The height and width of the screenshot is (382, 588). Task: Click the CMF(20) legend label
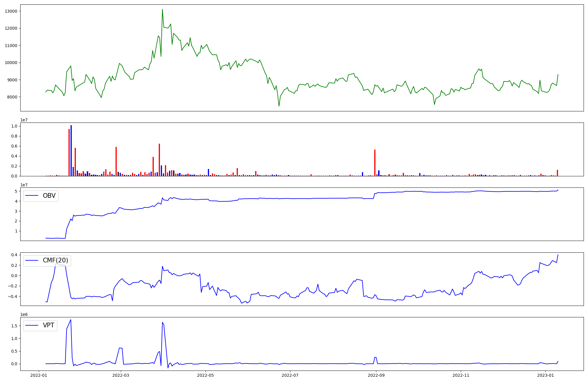(55, 260)
